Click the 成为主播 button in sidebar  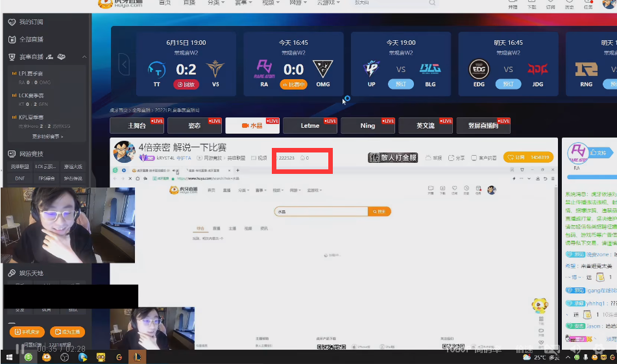(67, 332)
